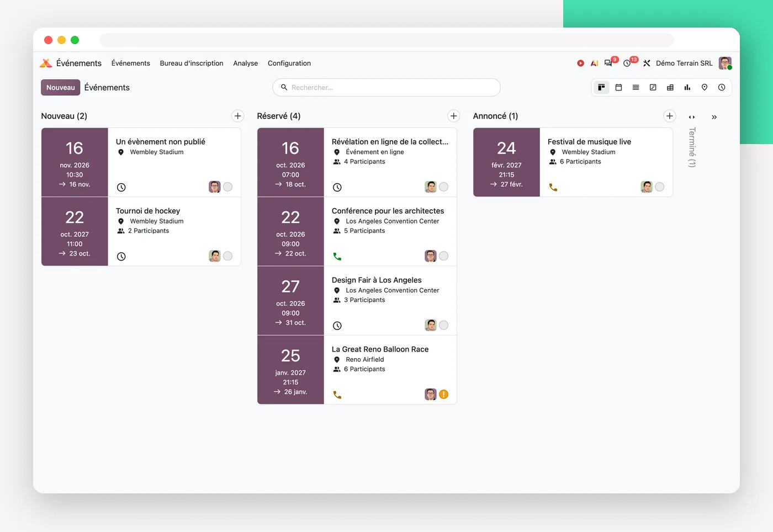Switch to the pivot table view
773x532 pixels.
tap(670, 87)
